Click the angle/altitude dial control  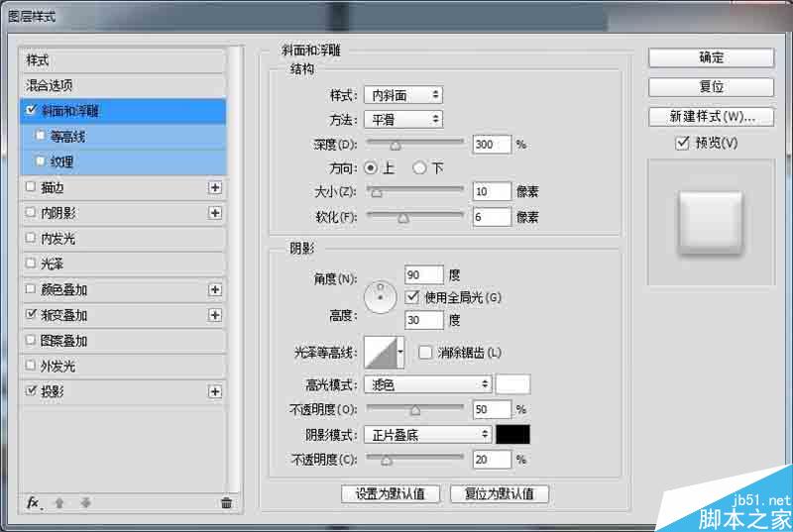(380, 297)
